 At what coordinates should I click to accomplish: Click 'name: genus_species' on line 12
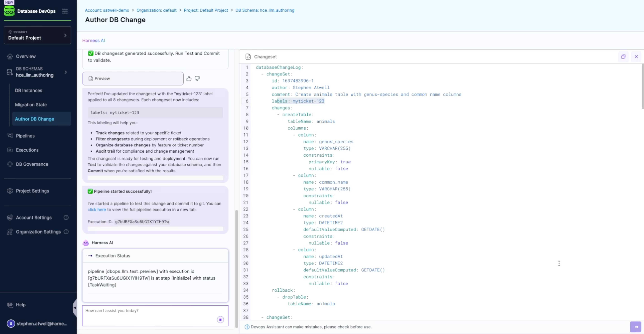point(328,142)
